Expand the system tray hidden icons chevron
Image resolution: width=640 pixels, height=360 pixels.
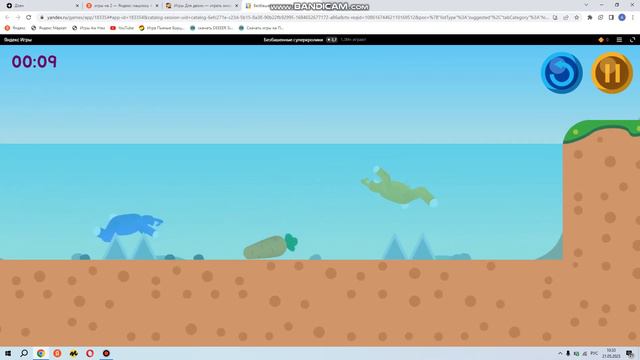click(x=560, y=353)
